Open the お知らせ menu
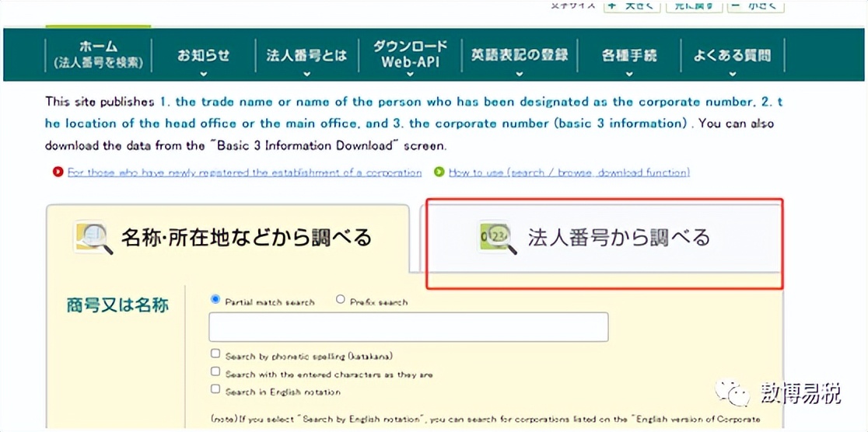868x432 pixels. 203,55
